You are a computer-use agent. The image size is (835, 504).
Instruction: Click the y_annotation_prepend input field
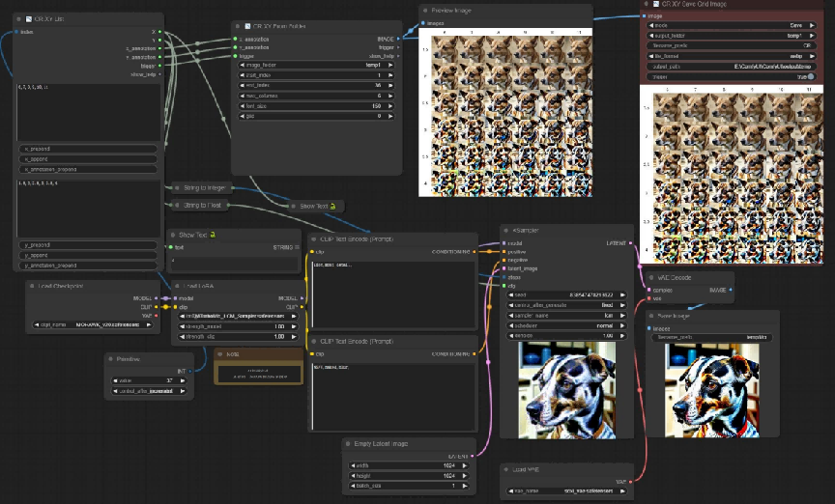[88, 266]
